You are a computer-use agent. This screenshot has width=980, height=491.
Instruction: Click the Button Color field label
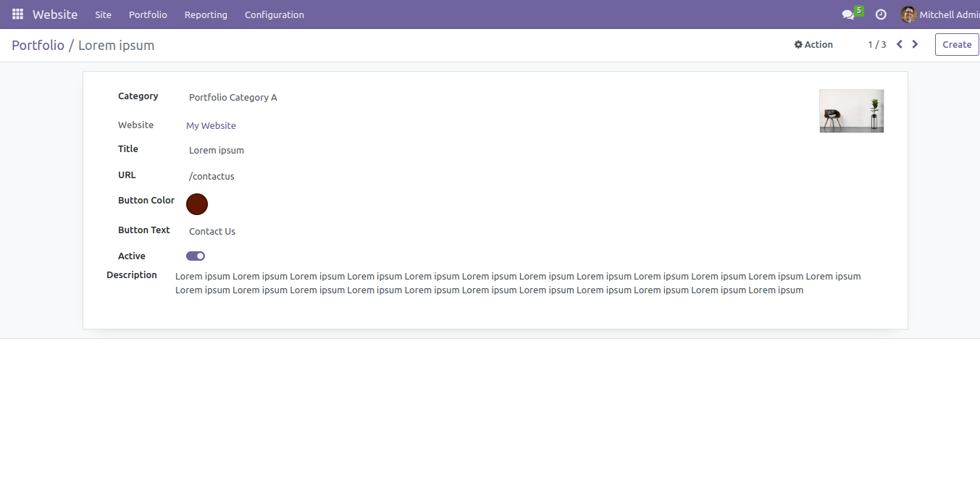point(146,200)
